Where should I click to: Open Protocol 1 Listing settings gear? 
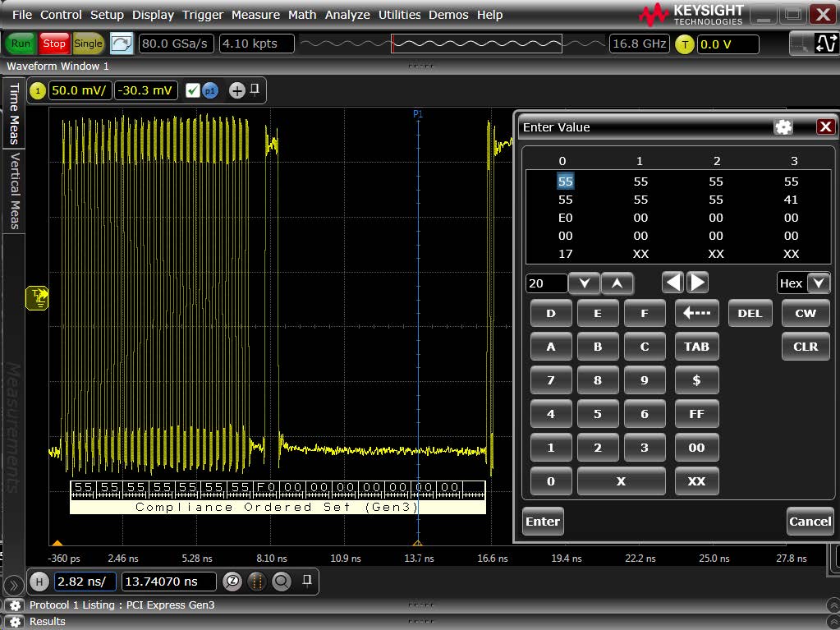pyautogui.click(x=15, y=605)
